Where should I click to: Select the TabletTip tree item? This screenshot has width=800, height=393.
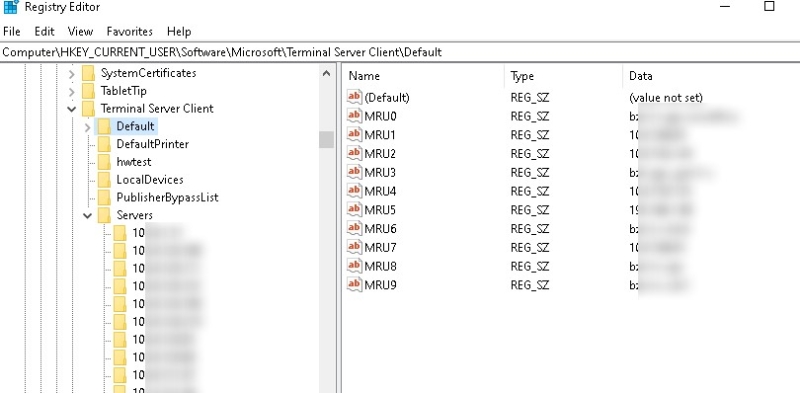(x=123, y=91)
